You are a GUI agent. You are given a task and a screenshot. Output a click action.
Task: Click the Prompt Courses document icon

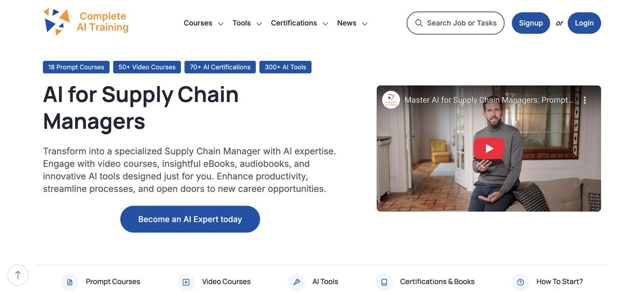pyautogui.click(x=69, y=282)
